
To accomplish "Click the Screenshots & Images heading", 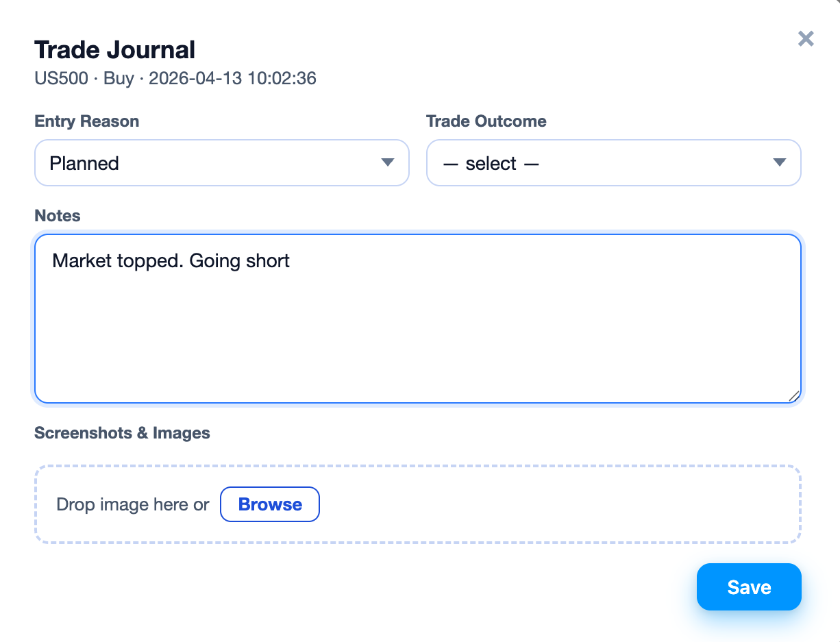I will (x=122, y=432).
